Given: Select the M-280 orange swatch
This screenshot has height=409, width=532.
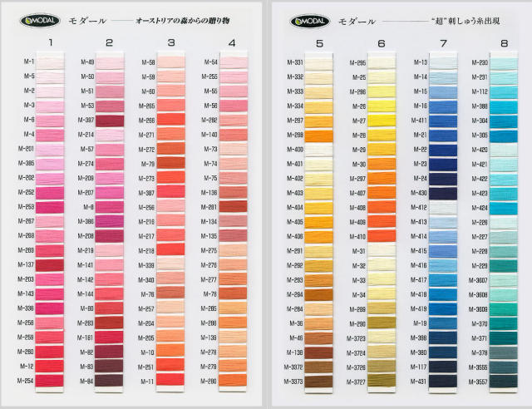Looking at the screenshot, I should 234,381.
